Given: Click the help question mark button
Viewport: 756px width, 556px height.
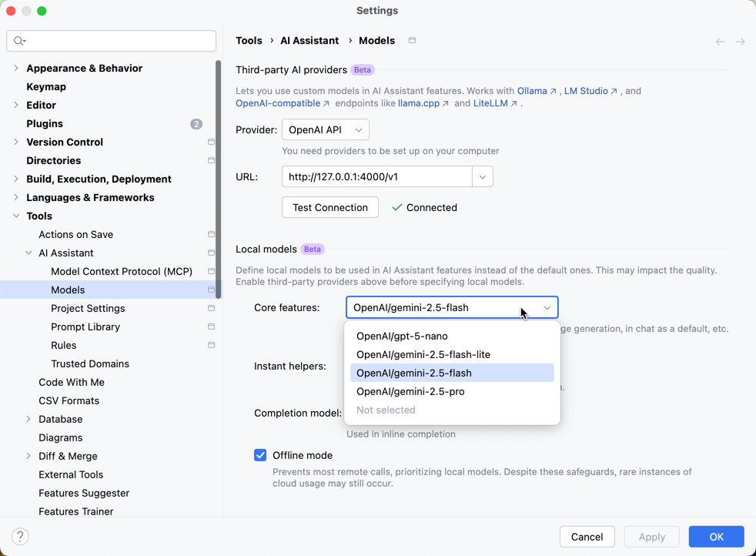Looking at the screenshot, I should coord(20,536).
